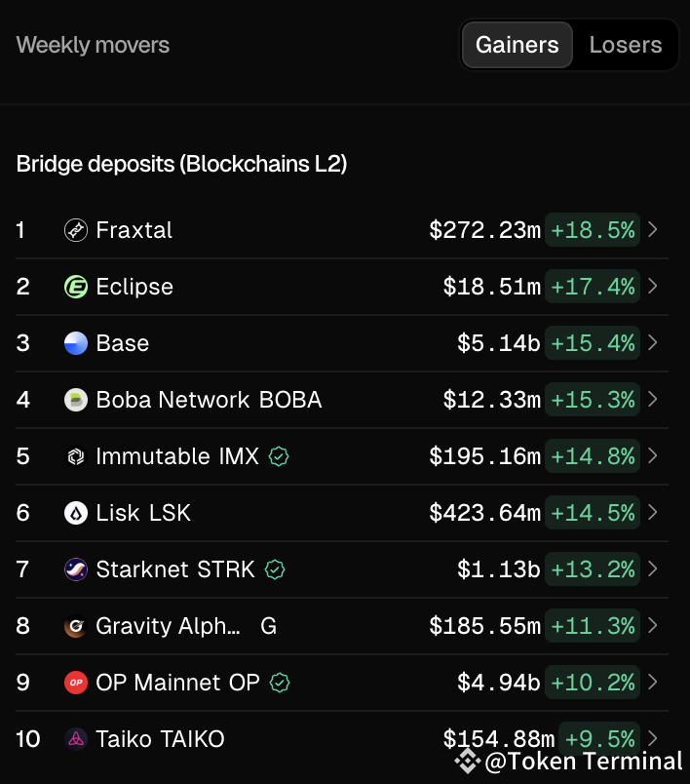Select the Starknet logo icon
The image size is (690, 784).
coord(76,569)
